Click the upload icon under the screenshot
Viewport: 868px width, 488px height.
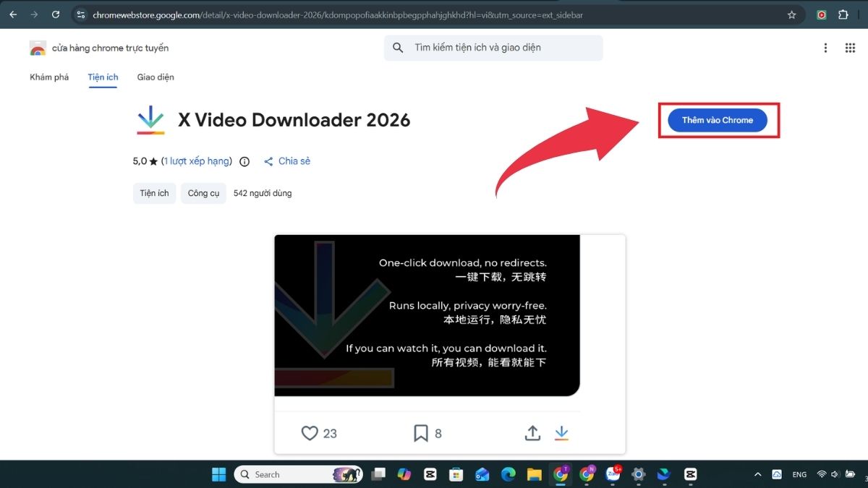(x=532, y=432)
